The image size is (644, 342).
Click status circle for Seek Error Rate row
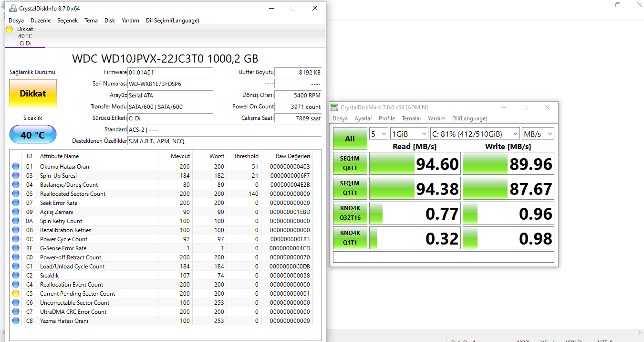pos(16,203)
